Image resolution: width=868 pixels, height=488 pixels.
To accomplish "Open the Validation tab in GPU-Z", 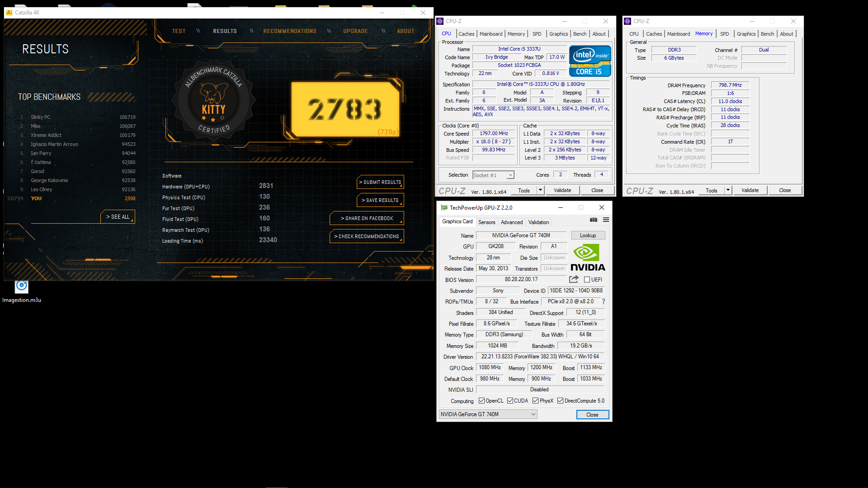I will tap(538, 222).
